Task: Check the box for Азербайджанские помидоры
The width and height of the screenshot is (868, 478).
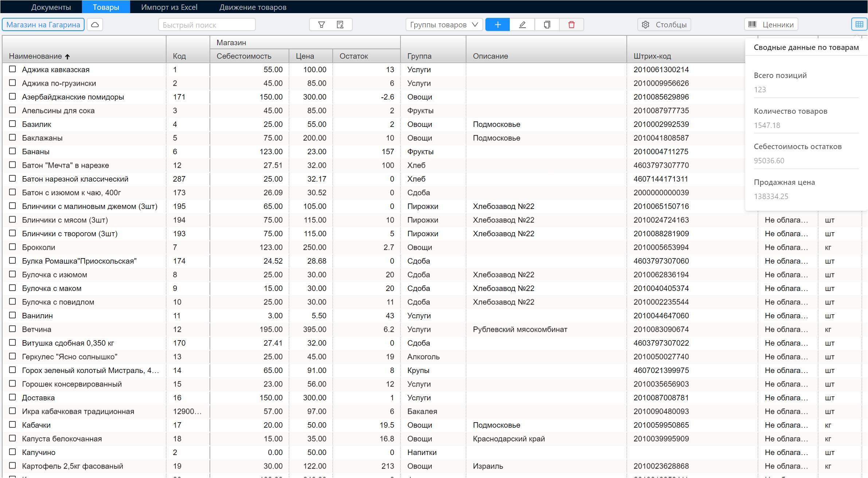Action: [12, 96]
